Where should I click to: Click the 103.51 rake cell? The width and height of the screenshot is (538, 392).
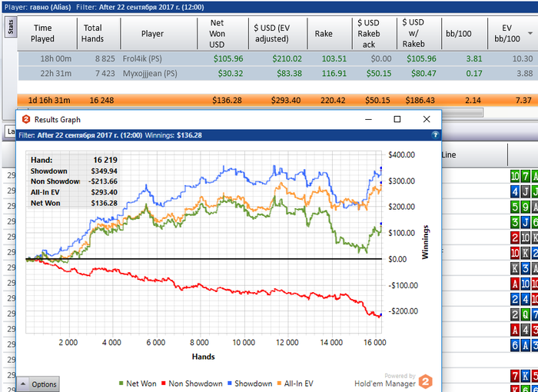tap(334, 58)
